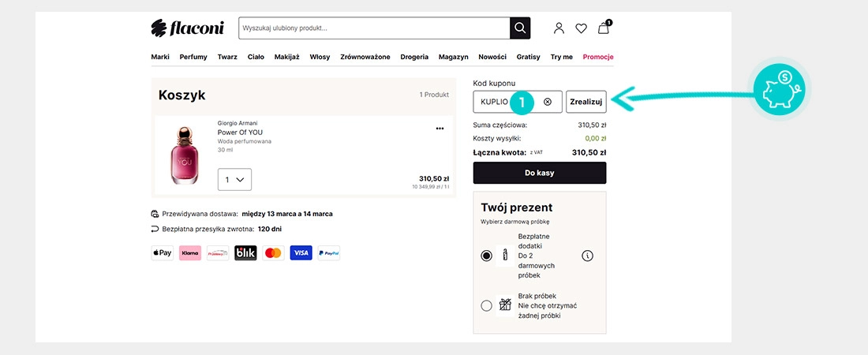Click the PayPal payment icon
The width and height of the screenshot is (868, 355).
329,253
